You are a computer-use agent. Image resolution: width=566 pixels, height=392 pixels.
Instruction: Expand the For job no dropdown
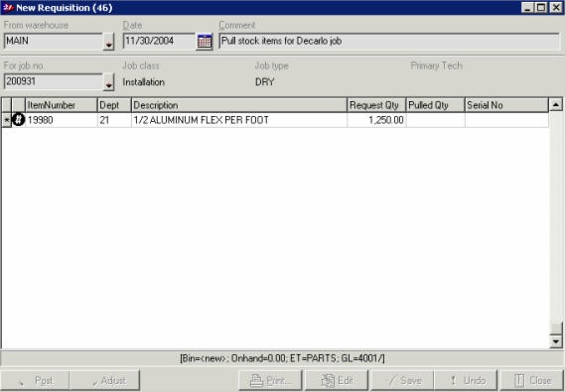[x=108, y=81]
